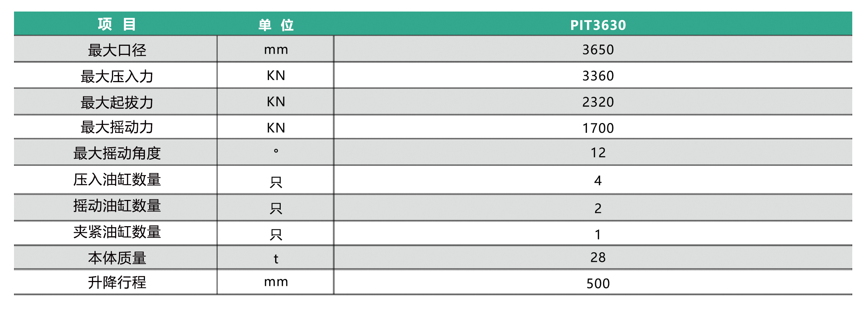868x309 pixels.
Task: Click the 压入油缸数量 row label
Action: 117,180
